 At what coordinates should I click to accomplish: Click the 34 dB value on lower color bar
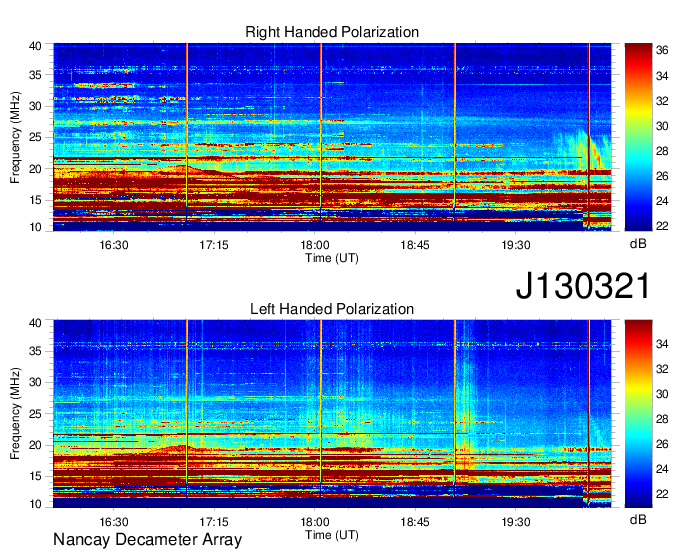tap(662, 344)
